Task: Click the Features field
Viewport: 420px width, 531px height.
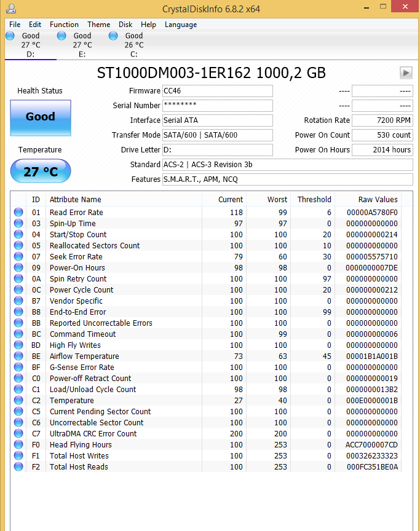Action: [x=288, y=179]
